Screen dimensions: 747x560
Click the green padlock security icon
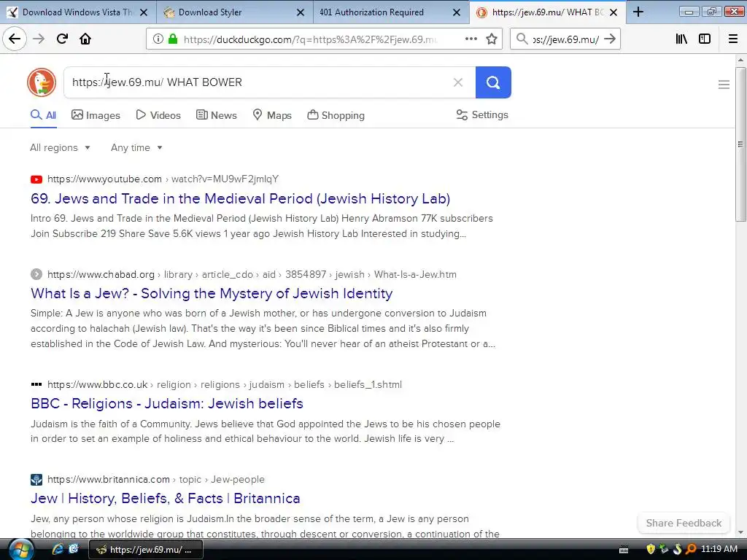[x=173, y=39]
